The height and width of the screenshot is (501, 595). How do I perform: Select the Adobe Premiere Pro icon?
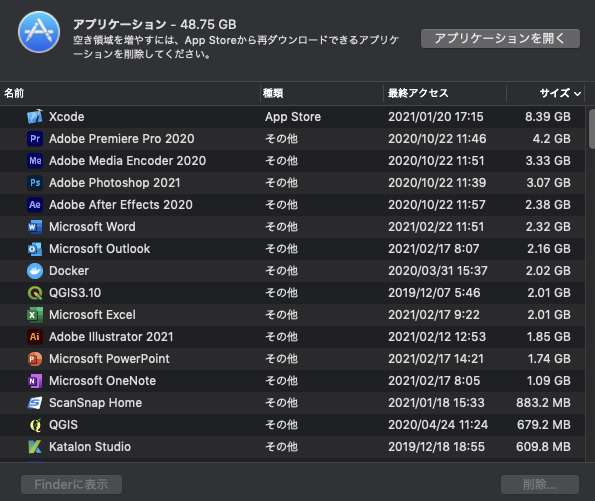click(x=35, y=139)
